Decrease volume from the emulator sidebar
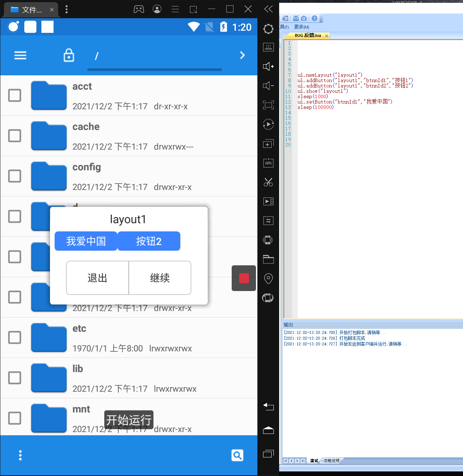 pos(268,86)
